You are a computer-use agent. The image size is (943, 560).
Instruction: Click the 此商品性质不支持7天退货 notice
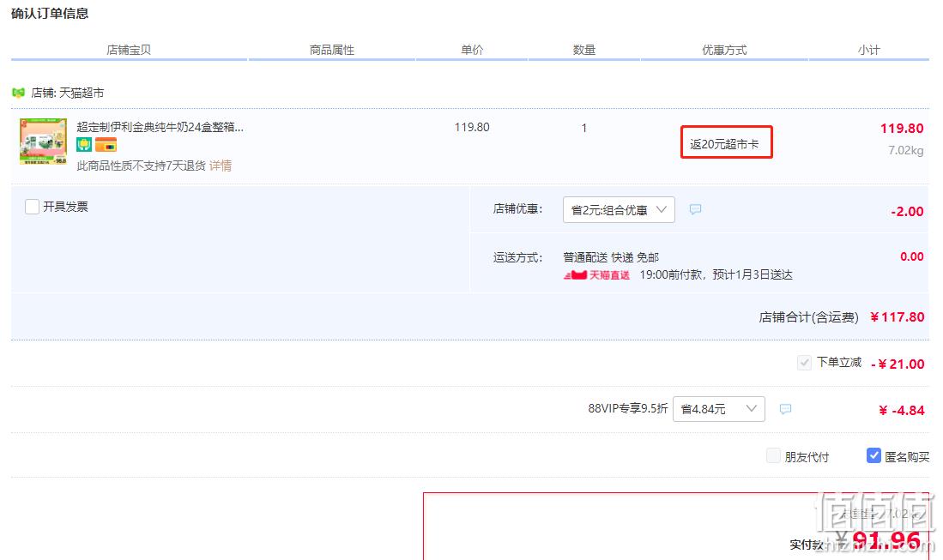pos(142,166)
